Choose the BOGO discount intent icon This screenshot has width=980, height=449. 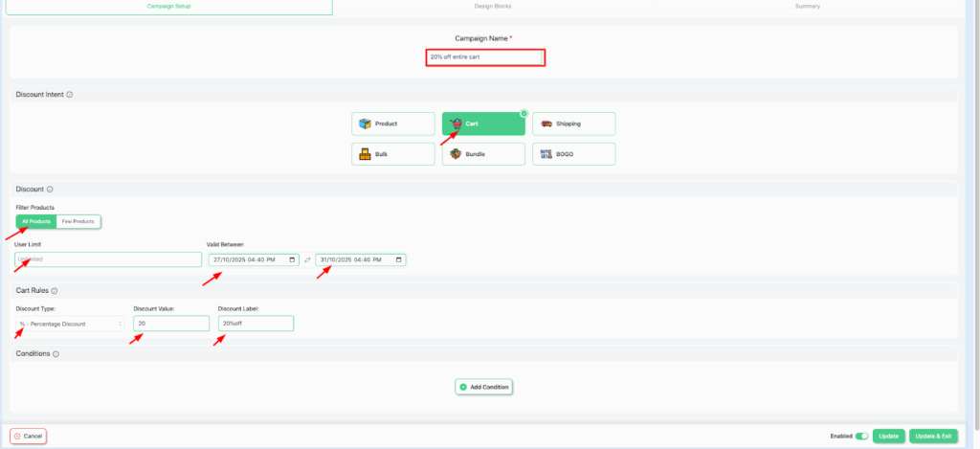pos(546,154)
